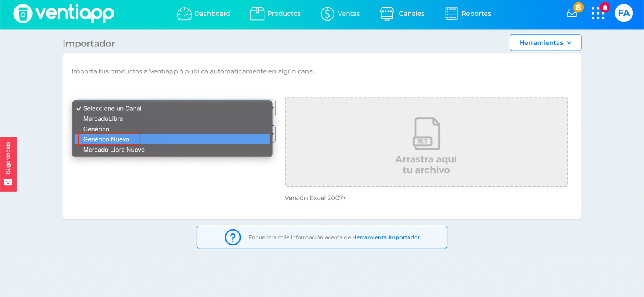Screen dimensions: 644x297
Task: Open the Herramienta Importador help link
Action: pyautogui.click(x=386, y=237)
